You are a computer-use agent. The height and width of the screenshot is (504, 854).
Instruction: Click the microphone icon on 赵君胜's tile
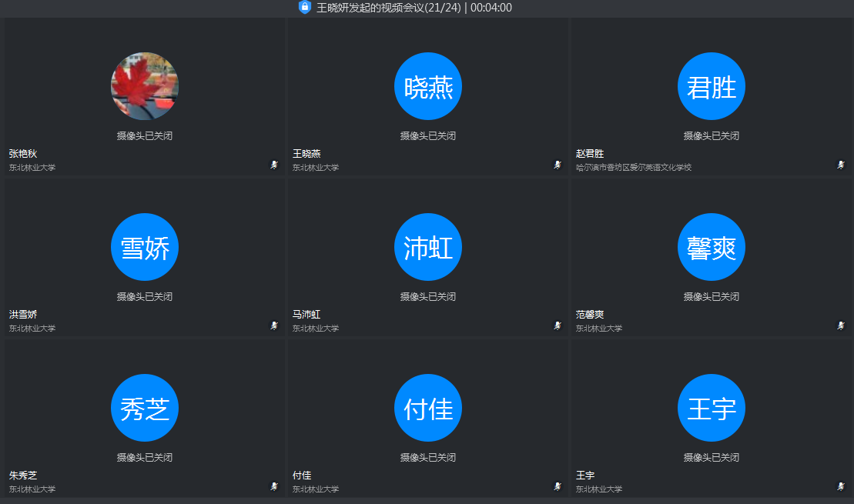[x=841, y=164]
